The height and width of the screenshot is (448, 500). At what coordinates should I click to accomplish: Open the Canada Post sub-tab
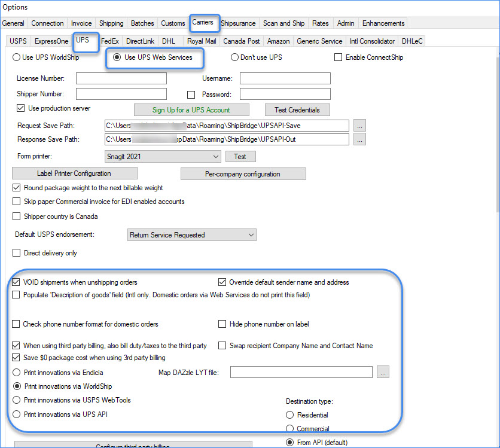click(242, 41)
